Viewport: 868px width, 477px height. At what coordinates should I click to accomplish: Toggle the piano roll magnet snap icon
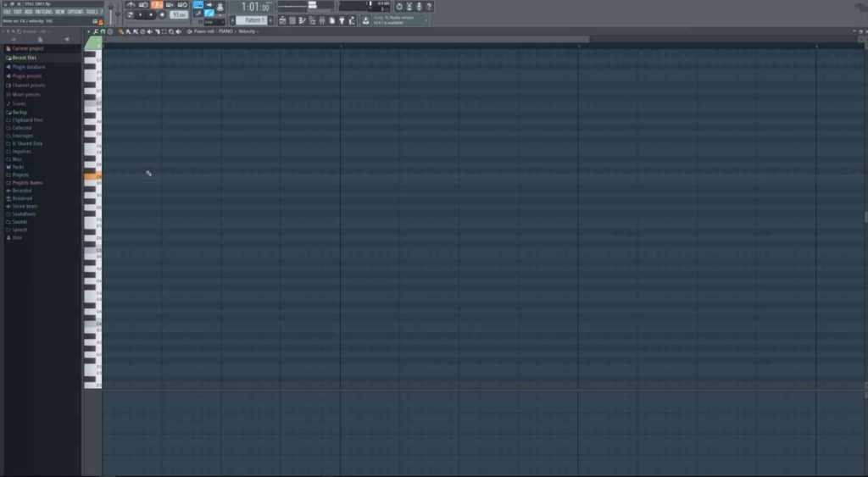[x=103, y=31]
